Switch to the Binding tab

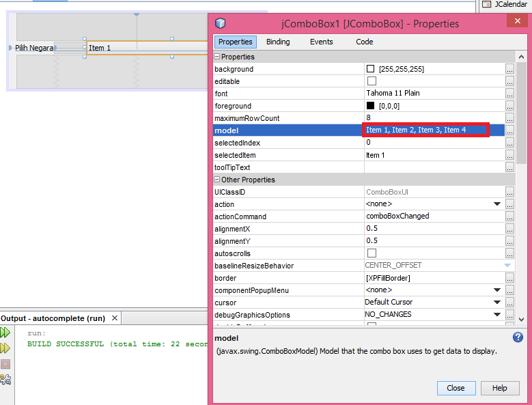[278, 42]
